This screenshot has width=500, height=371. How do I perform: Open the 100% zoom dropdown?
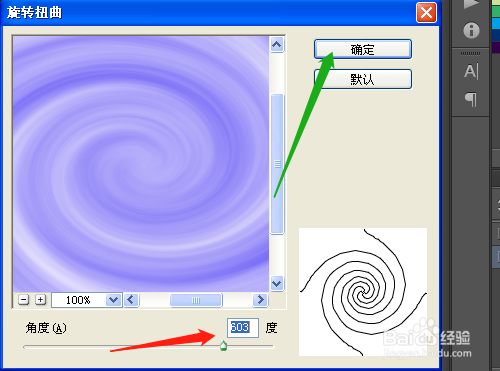point(113,300)
